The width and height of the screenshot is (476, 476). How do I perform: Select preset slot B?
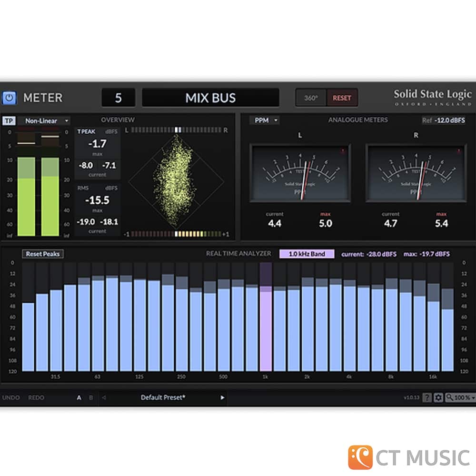click(x=91, y=397)
